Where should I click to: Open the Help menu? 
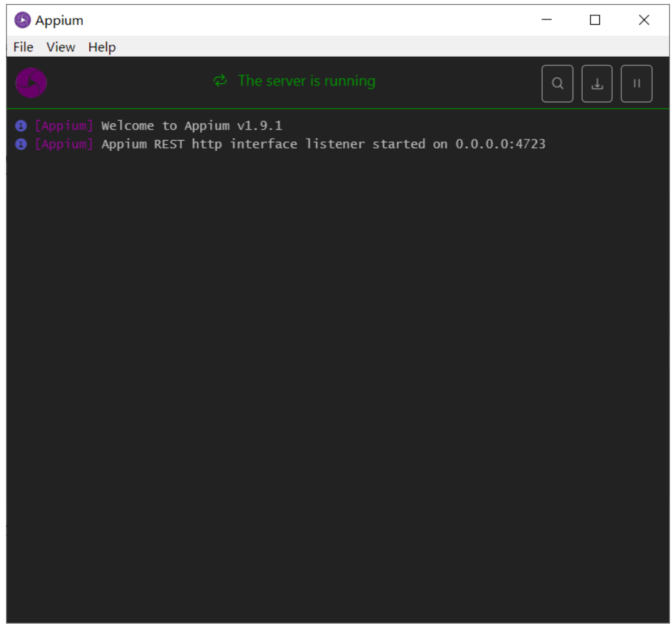pyautogui.click(x=102, y=47)
